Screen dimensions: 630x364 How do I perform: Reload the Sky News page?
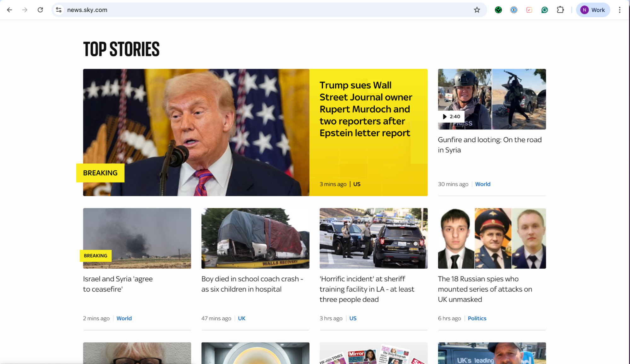[x=40, y=10]
